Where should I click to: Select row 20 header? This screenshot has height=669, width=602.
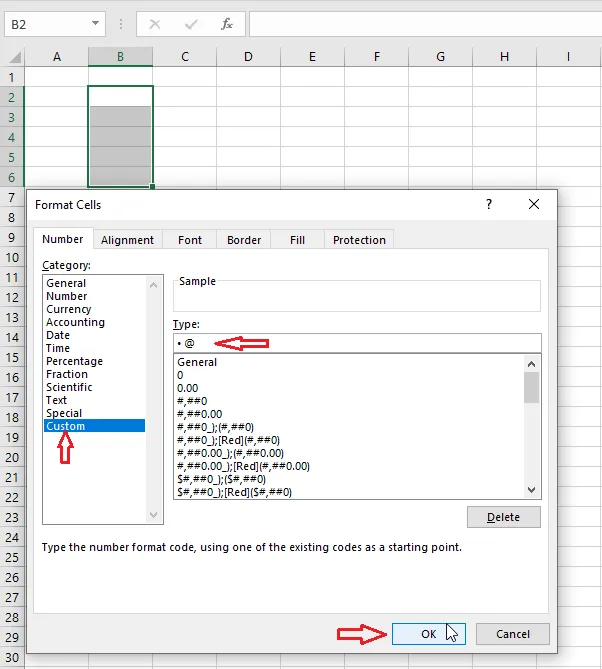12,457
